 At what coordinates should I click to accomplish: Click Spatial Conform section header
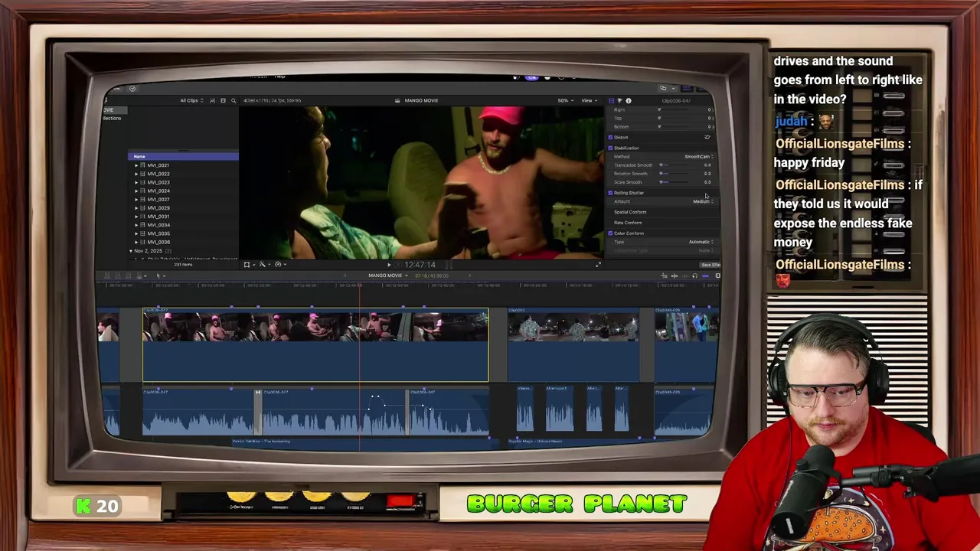pos(630,212)
